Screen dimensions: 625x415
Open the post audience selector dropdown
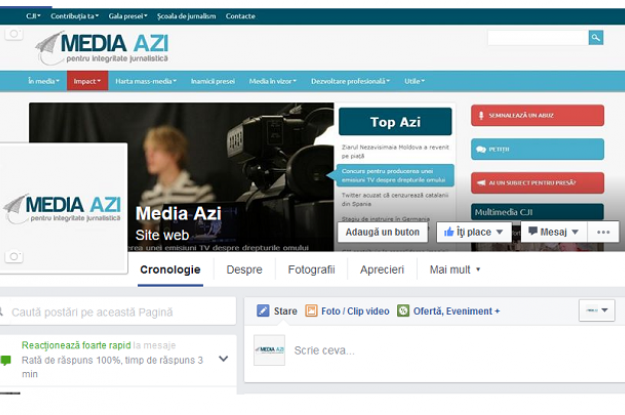click(x=597, y=310)
